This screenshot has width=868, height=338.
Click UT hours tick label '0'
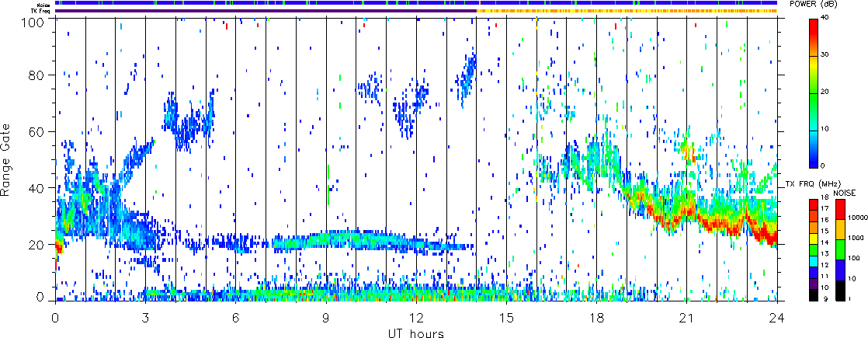pos(55,318)
